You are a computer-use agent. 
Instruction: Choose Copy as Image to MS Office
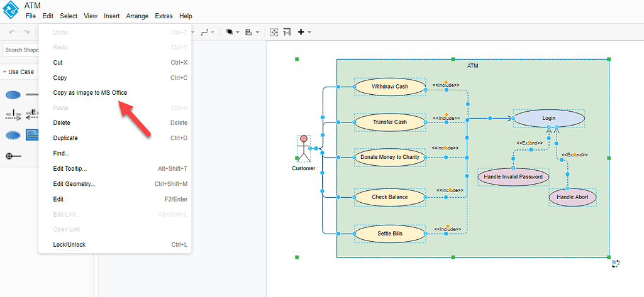pyautogui.click(x=115, y=93)
